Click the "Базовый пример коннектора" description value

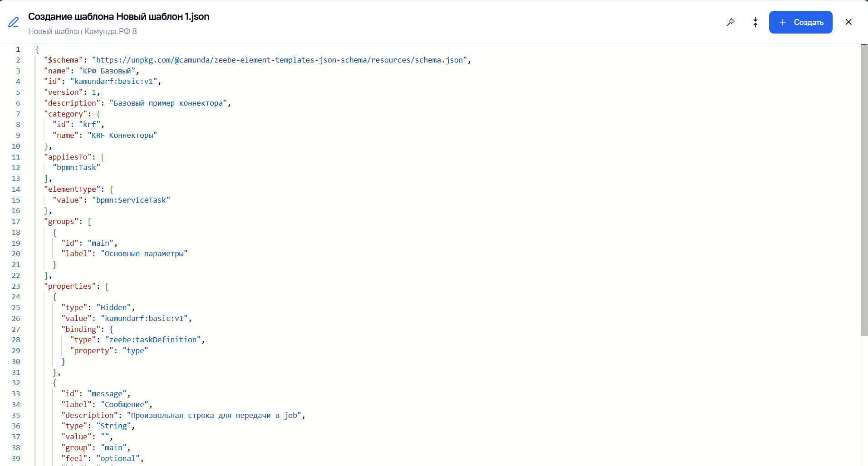pyautogui.click(x=168, y=103)
